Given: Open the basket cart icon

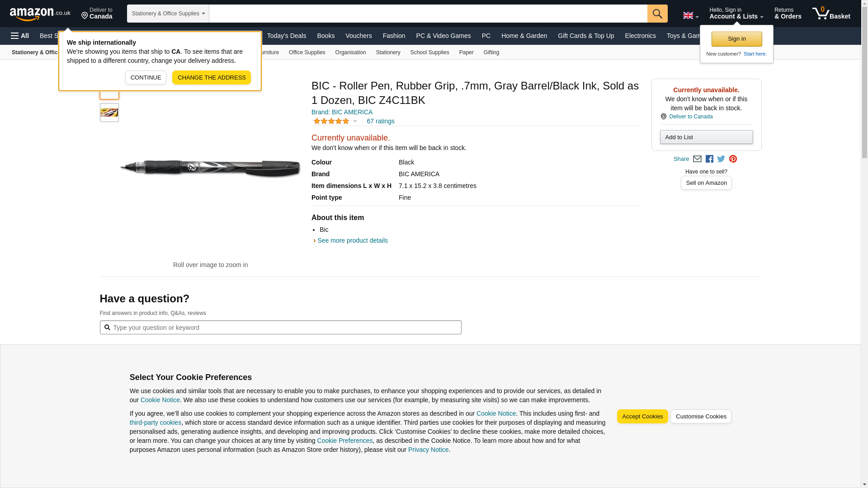Looking at the screenshot, I should (x=831, y=14).
